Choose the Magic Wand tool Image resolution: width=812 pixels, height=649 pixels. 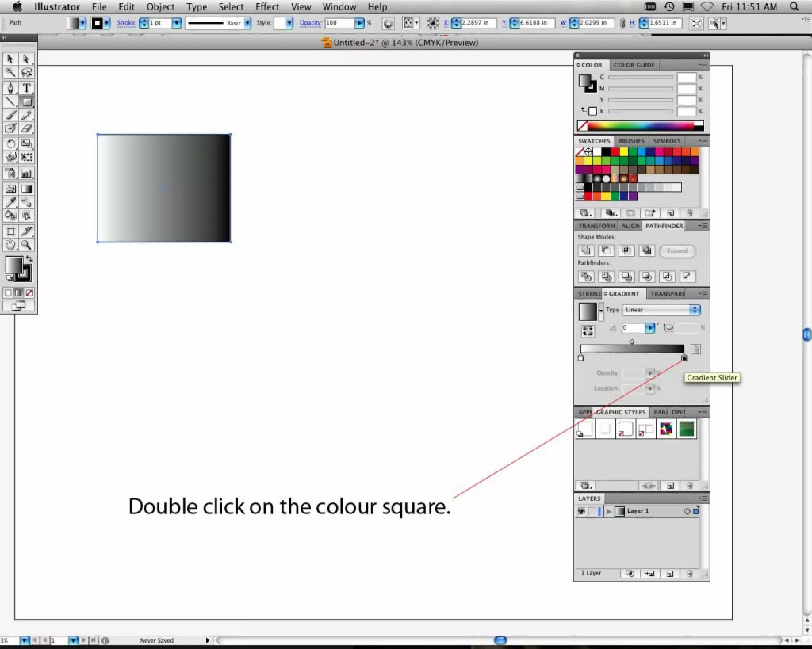point(10,72)
